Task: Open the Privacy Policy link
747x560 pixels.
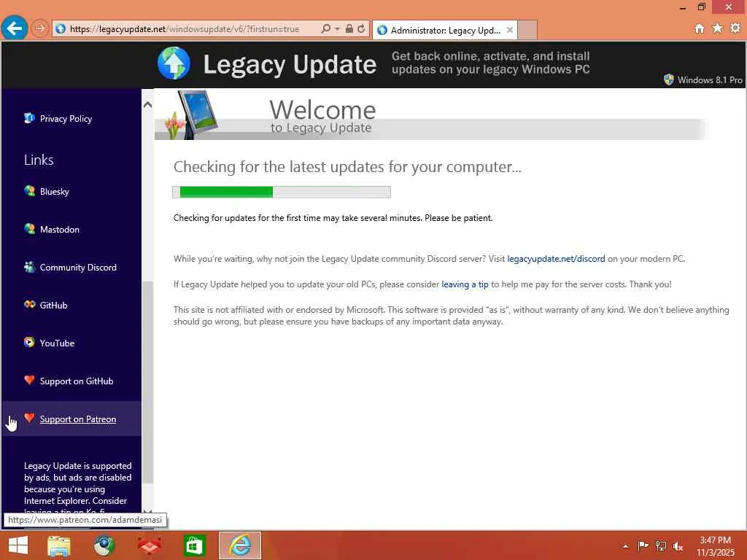Action: click(x=66, y=119)
